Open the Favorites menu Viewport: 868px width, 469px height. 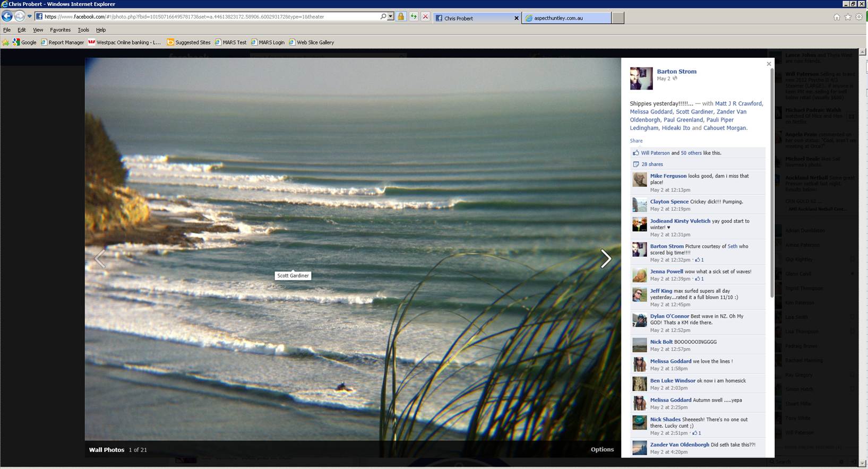pos(60,30)
